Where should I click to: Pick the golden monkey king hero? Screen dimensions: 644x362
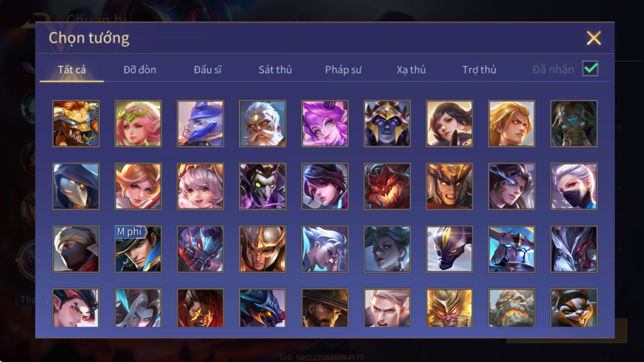[449, 308]
